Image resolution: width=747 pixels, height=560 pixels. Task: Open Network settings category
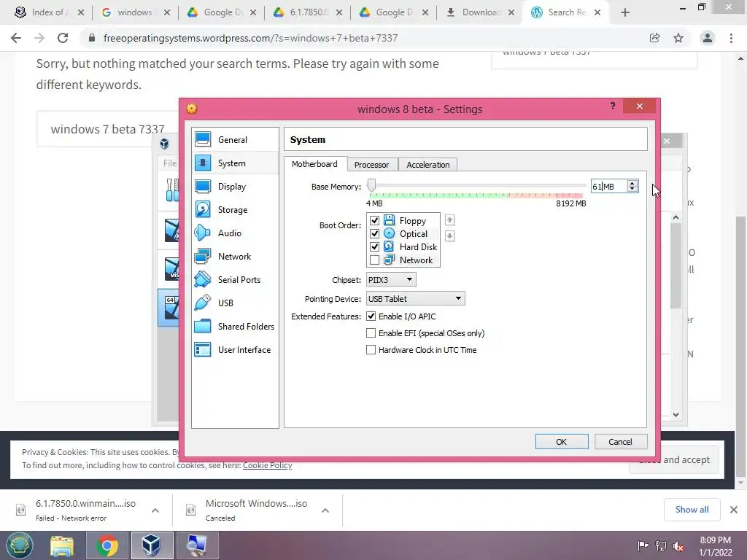[235, 256]
